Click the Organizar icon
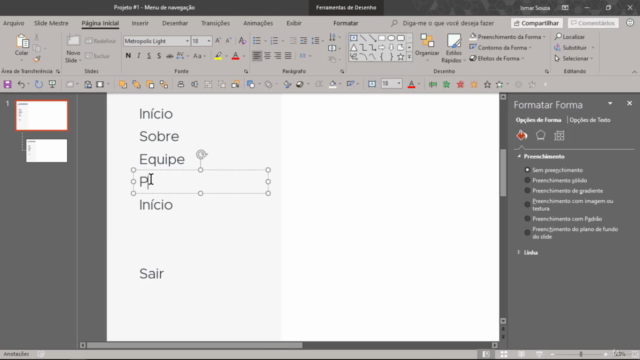 [x=427, y=41]
